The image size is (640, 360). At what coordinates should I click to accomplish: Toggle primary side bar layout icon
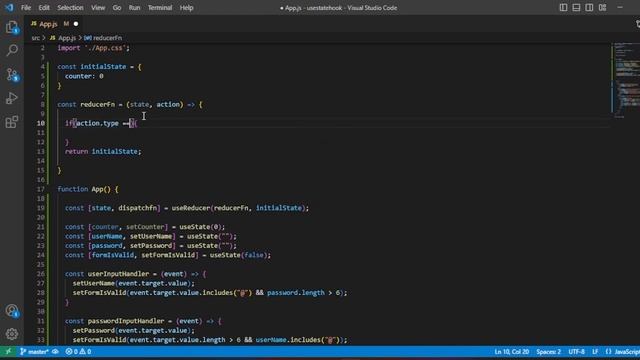click(x=563, y=7)
